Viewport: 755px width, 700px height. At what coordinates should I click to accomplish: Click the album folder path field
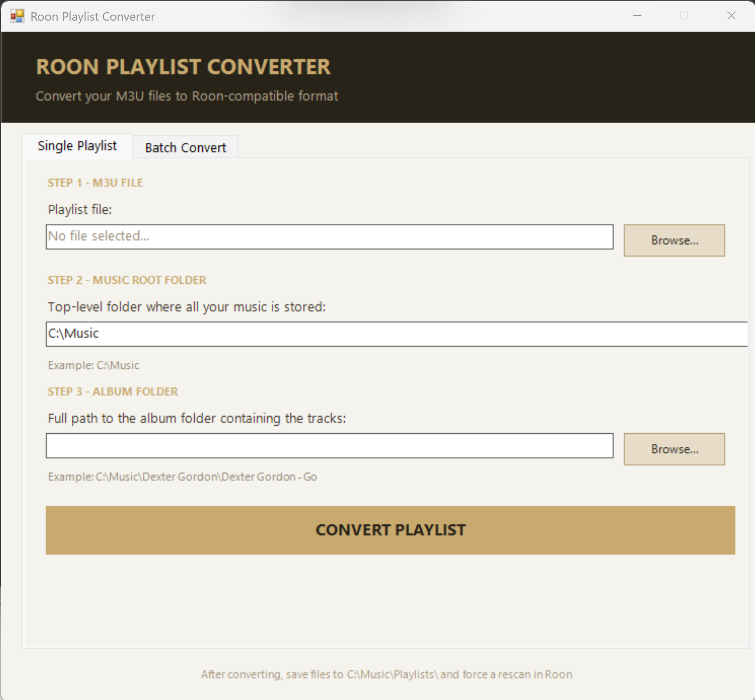point(329,445)
